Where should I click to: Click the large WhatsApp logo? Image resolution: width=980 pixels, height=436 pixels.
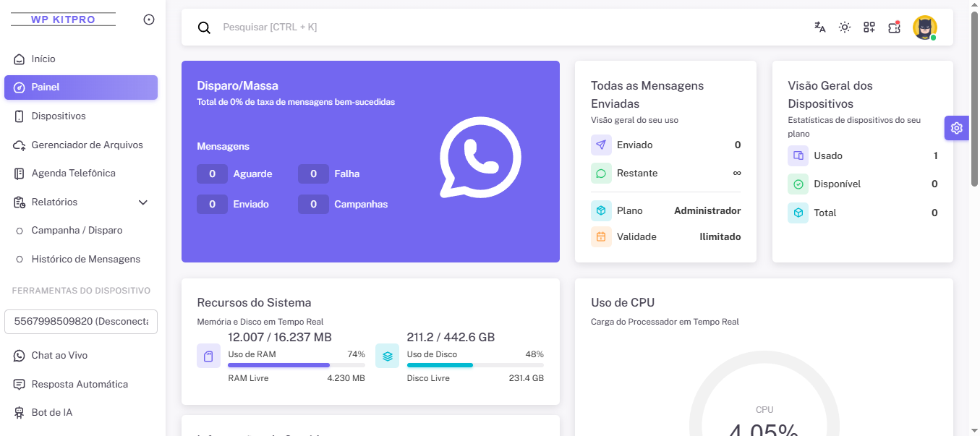coord(480,158)
